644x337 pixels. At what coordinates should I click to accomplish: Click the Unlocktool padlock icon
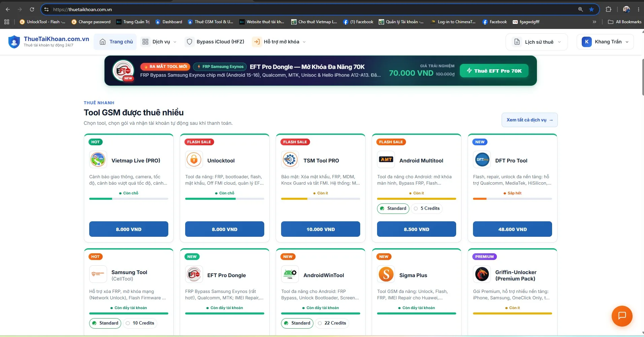click(194, 159)
